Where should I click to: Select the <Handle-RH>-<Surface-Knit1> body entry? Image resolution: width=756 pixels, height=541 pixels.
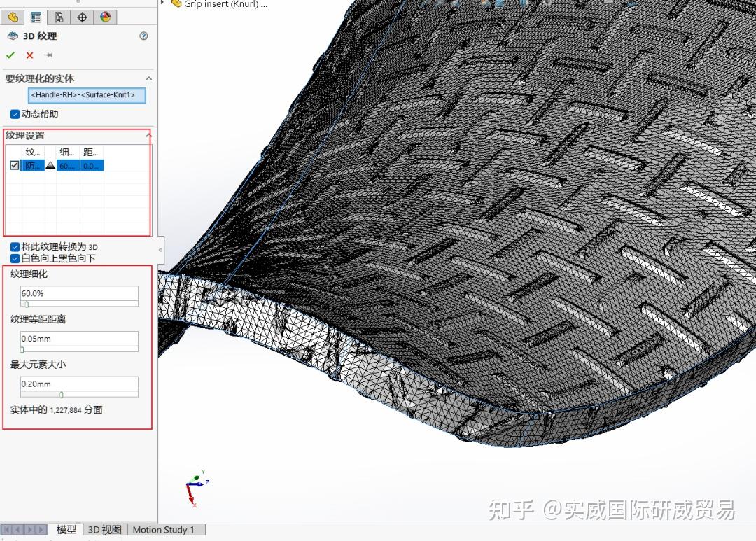pos(86,95)
